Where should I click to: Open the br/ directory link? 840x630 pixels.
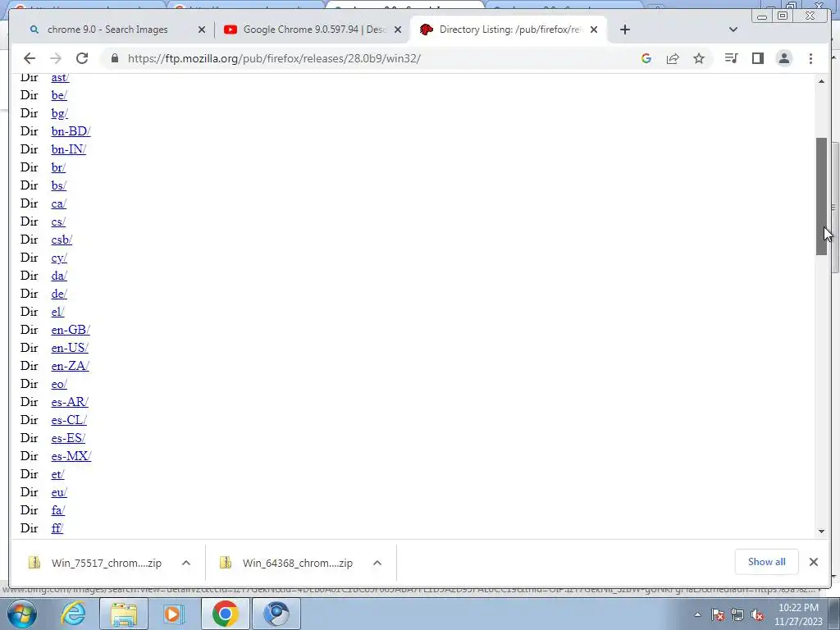point(58,167)
